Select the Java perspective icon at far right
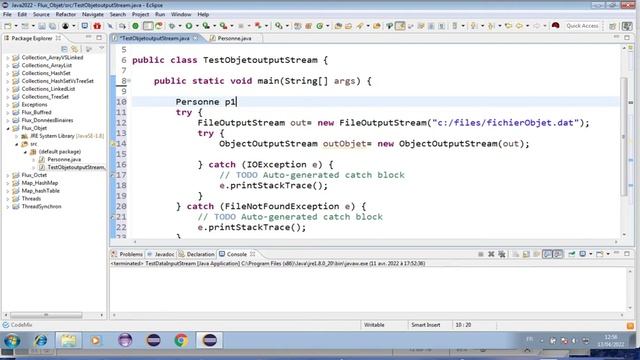This screenshot has width=640, height=360. pos(627,26)
